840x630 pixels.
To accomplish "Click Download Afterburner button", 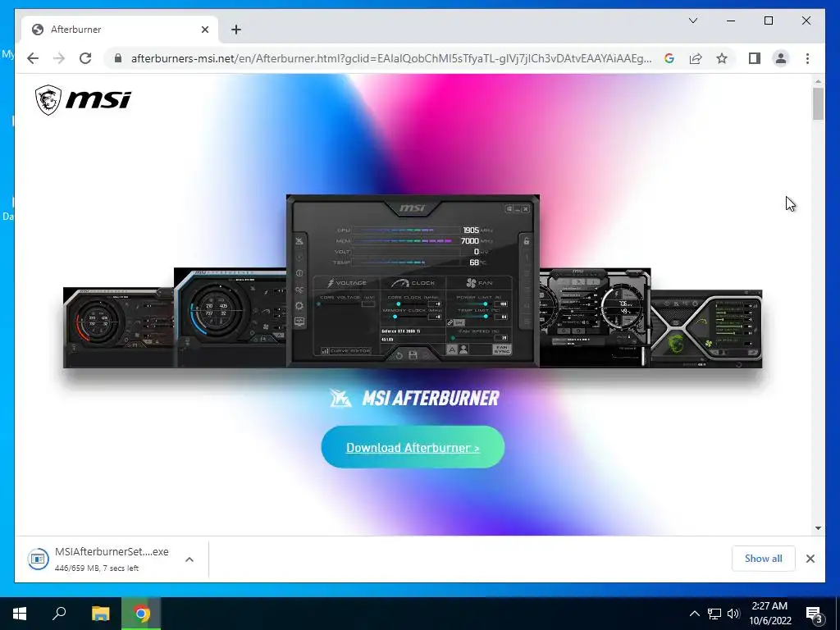I will pos(413,447).
